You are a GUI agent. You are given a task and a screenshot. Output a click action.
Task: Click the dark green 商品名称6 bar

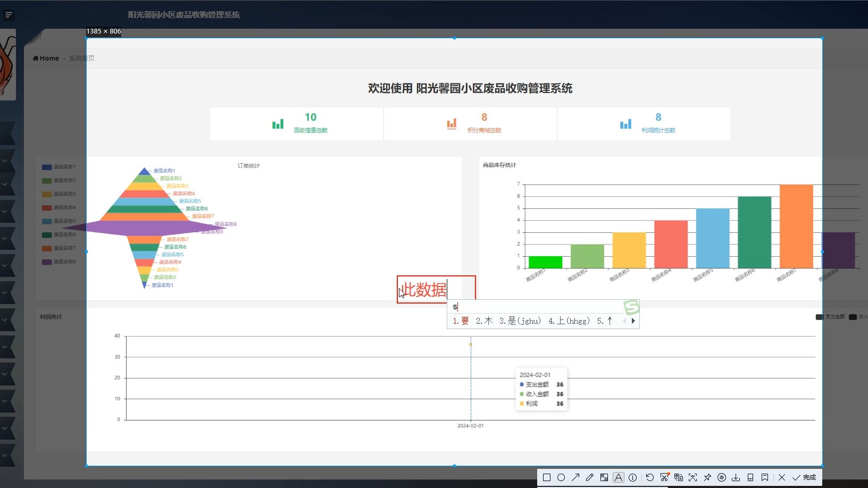pos(754,232)
